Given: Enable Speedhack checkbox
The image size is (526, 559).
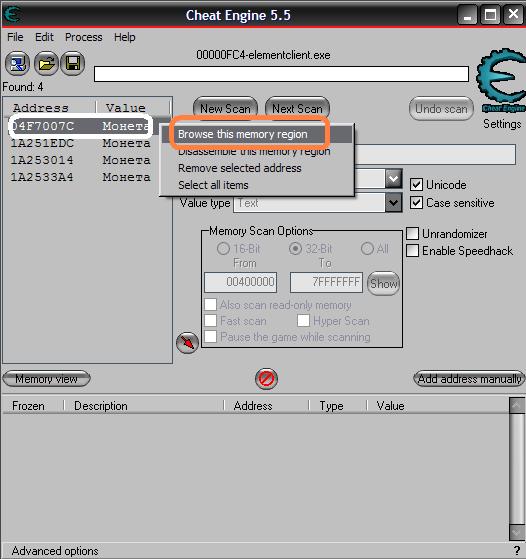Looking at the screenshot, I should [x=412, y=251].
